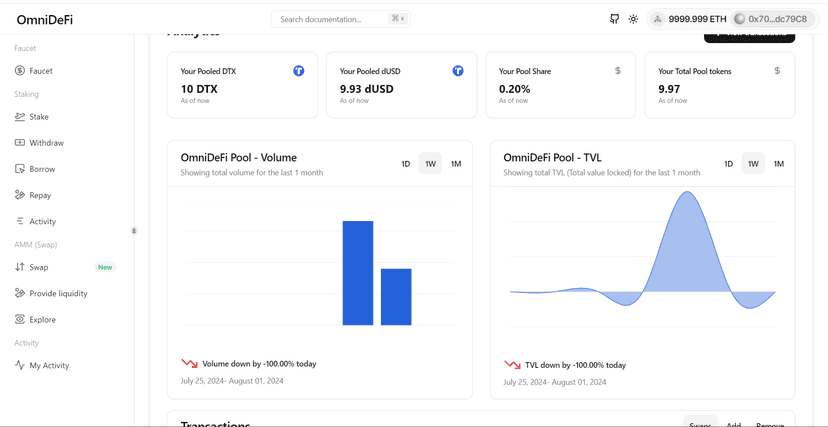Click the 'OmniDeFi Pool - TVL' title
The height and width of the screenshot is (427, 828).
point(552,157)
